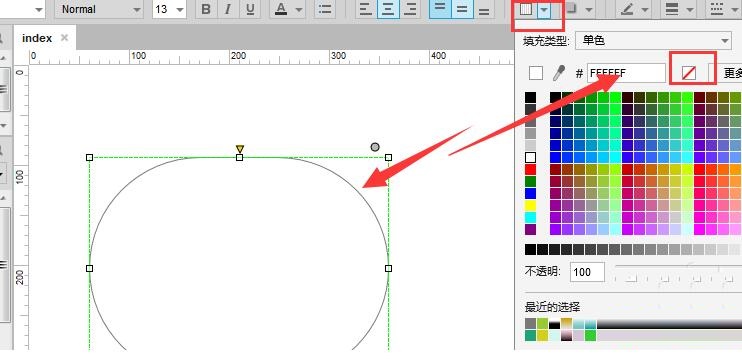Click the opacity value 100 field
The height and width of the screenshot is (361, 742).
click(587, 272)
